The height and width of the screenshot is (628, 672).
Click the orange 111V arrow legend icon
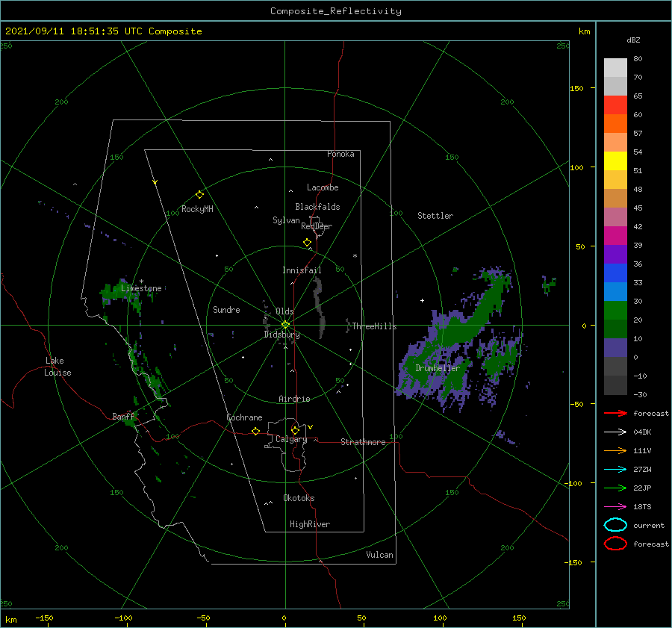[615, 450]
